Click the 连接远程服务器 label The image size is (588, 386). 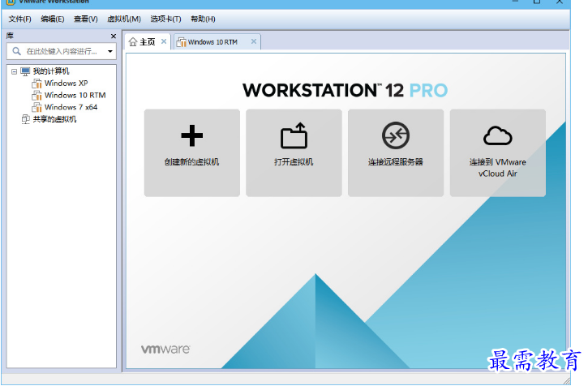[396, 162]
